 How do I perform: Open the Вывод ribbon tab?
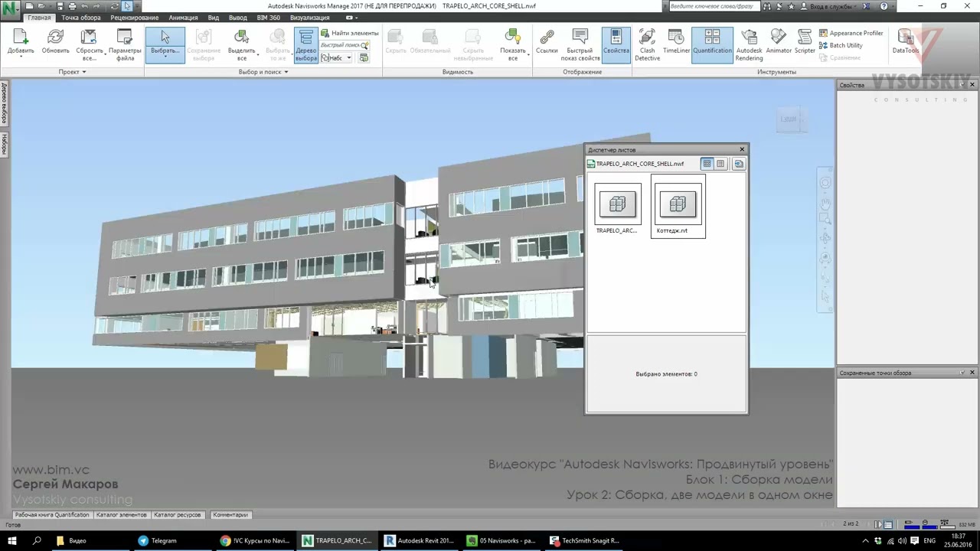[237, 18]
